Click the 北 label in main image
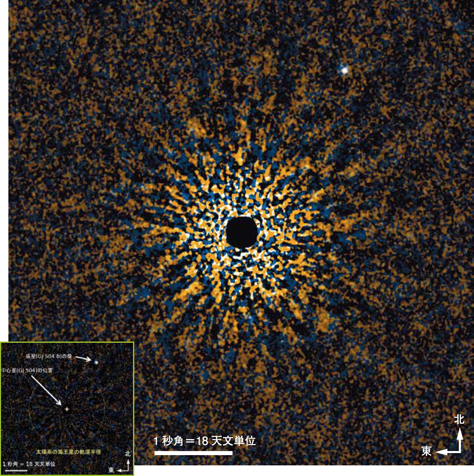This screenshot has height=476, width=474. (459, 420)
